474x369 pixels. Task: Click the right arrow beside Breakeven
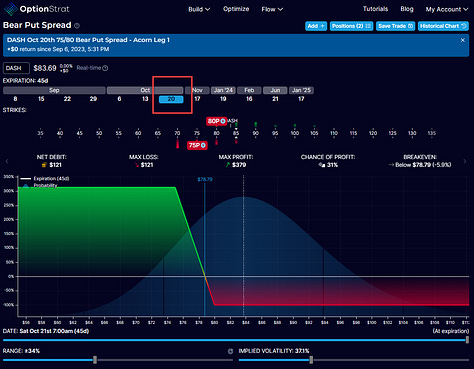(465, 161)
